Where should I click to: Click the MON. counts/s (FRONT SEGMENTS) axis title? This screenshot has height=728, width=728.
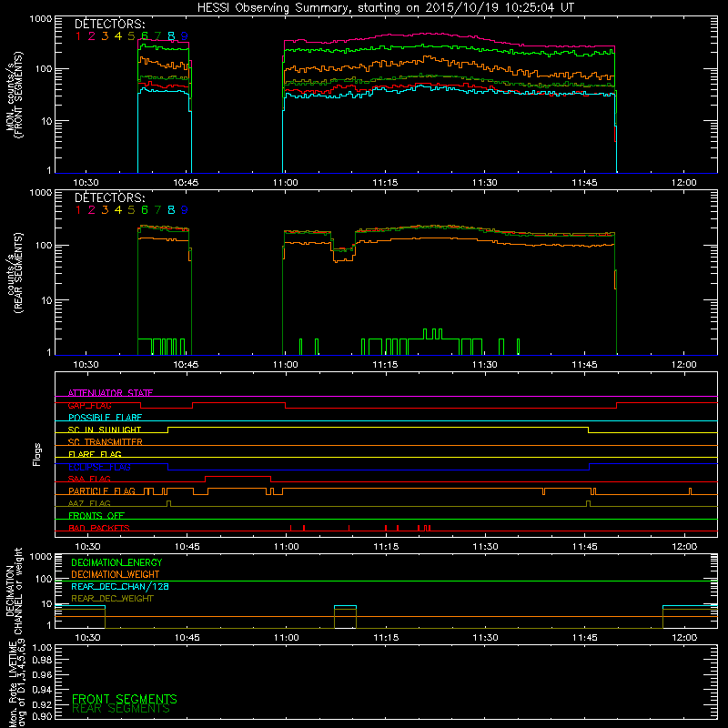coord(14,95)
